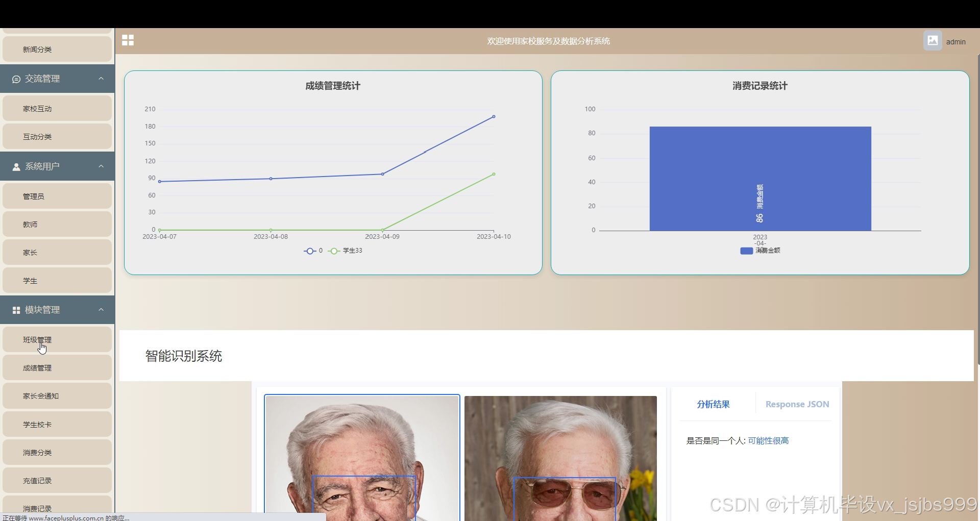
Task: Click the 成绩管理统计 chart title
Action: (x=333, y=86)
